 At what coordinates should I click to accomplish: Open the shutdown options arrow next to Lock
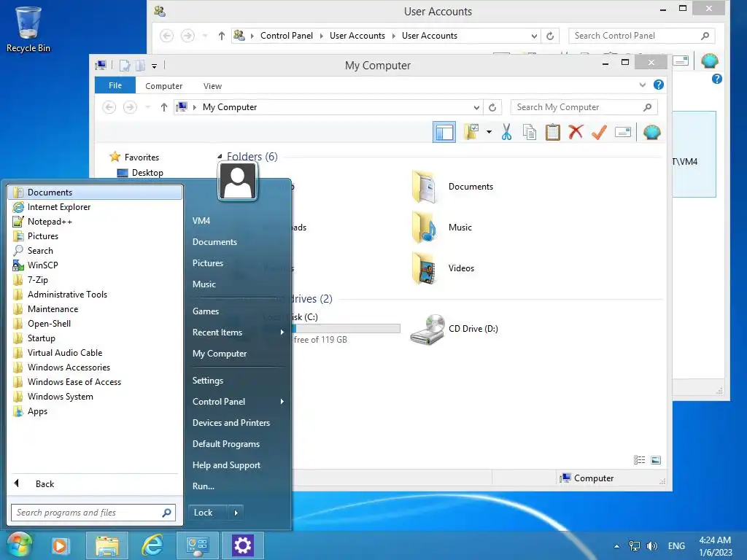236,513
